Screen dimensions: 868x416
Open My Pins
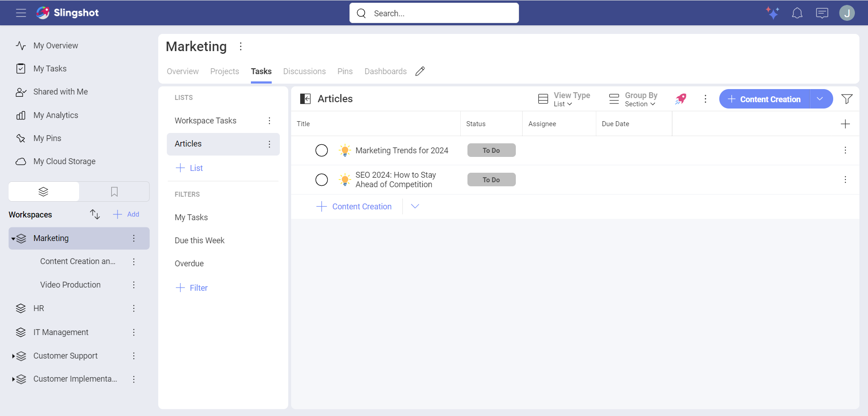[47, 138]
